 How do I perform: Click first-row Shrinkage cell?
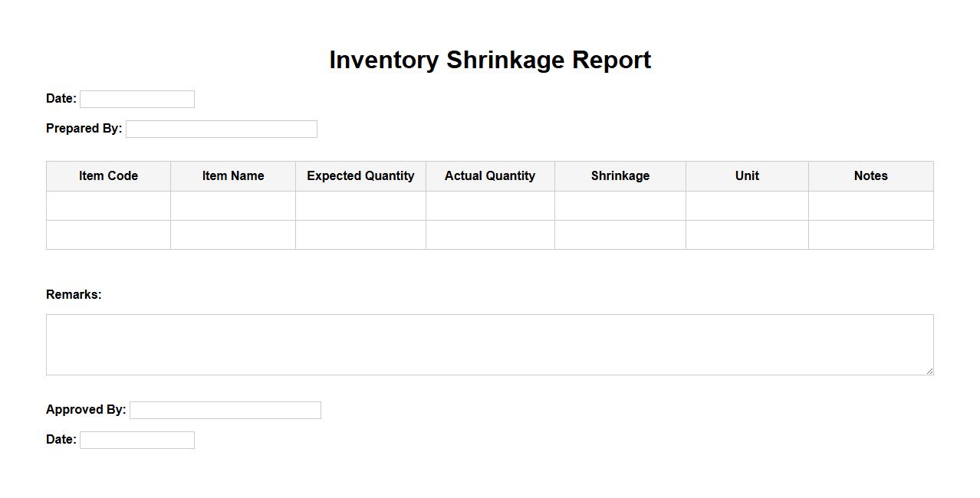pyautogui.click(x=620, y=205)
